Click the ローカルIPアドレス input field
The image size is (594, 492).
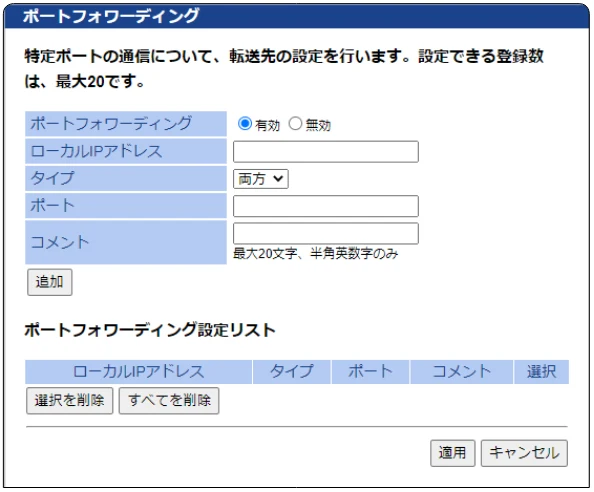pos(326,152)
